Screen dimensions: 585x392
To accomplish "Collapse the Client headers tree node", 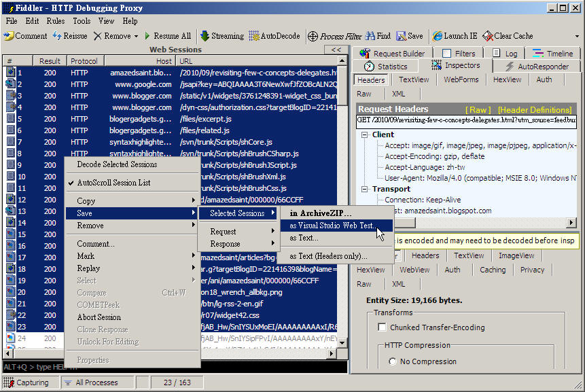I will (x=364, y=135).
